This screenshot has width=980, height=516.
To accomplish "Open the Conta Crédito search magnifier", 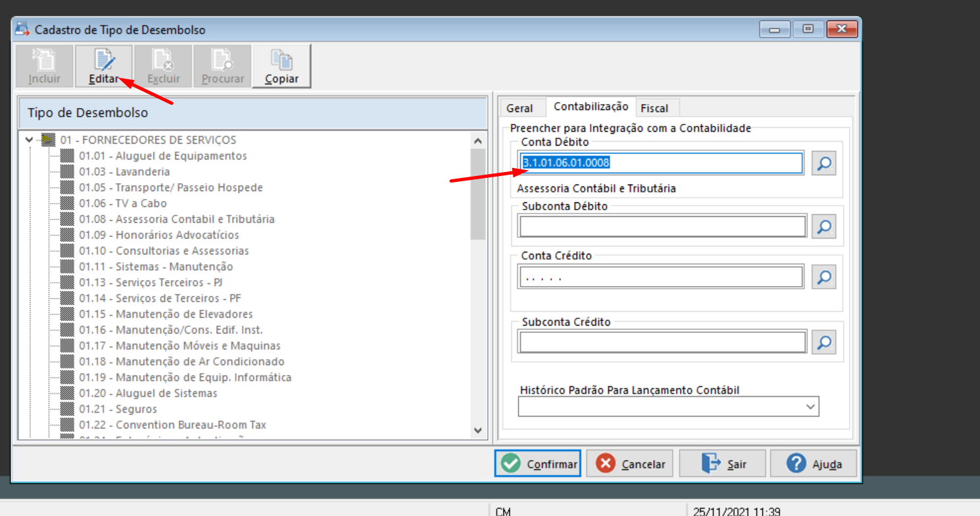I will [824, 277].
